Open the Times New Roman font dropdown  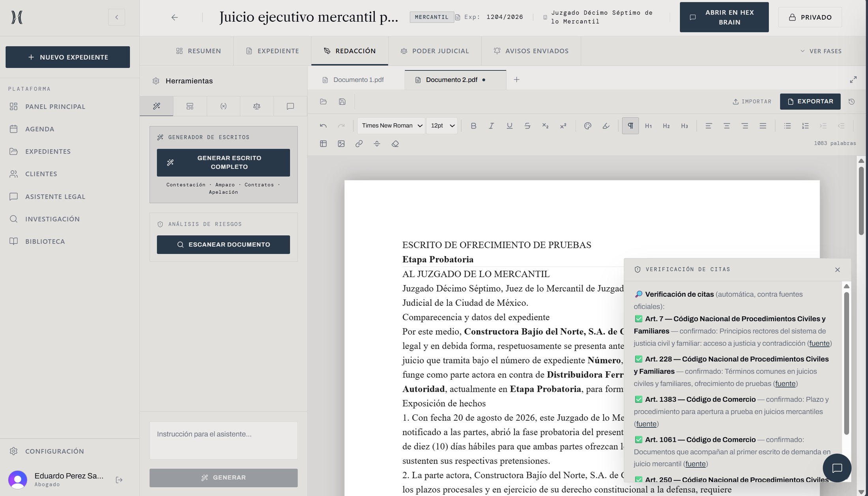pyautogui.click(x=391, y=125)
